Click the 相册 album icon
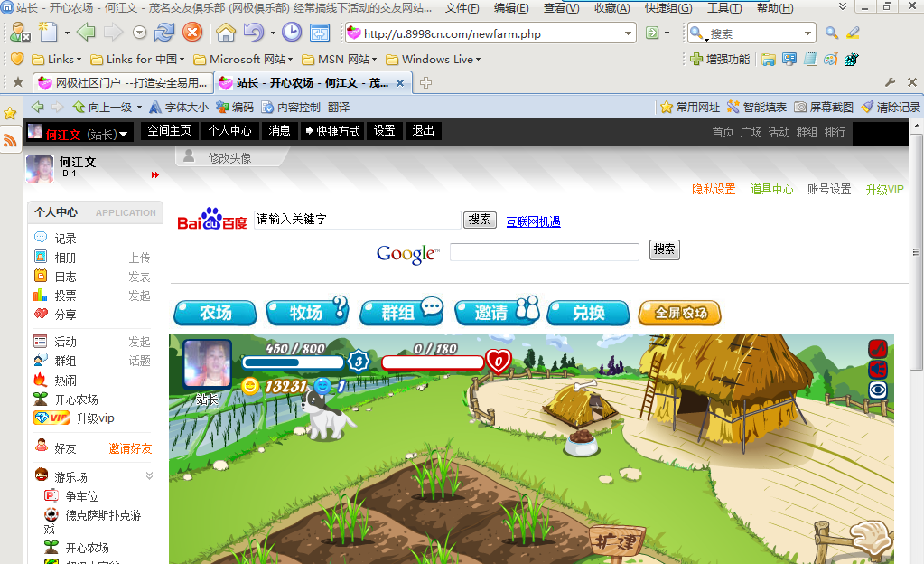Viewport: 924px width, 564px height. click(x=41, y=257)
